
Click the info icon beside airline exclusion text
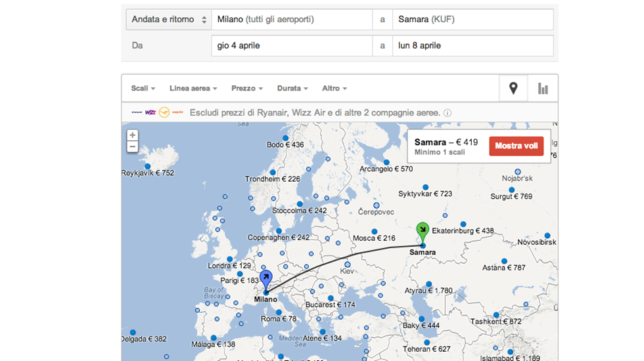pyautogui.click(x=448, y=113)
